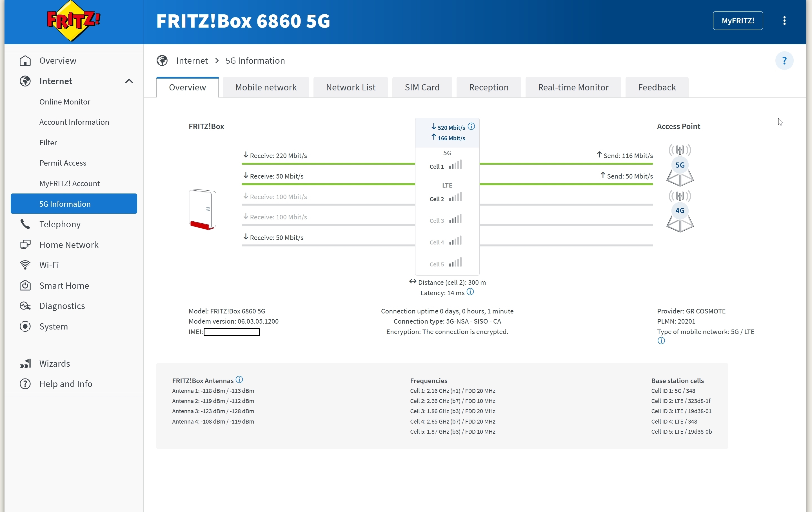The height and width of the screenshot is (512, 812).
Task: Click info icon next to Latency 14 ms
Action: 470,292
